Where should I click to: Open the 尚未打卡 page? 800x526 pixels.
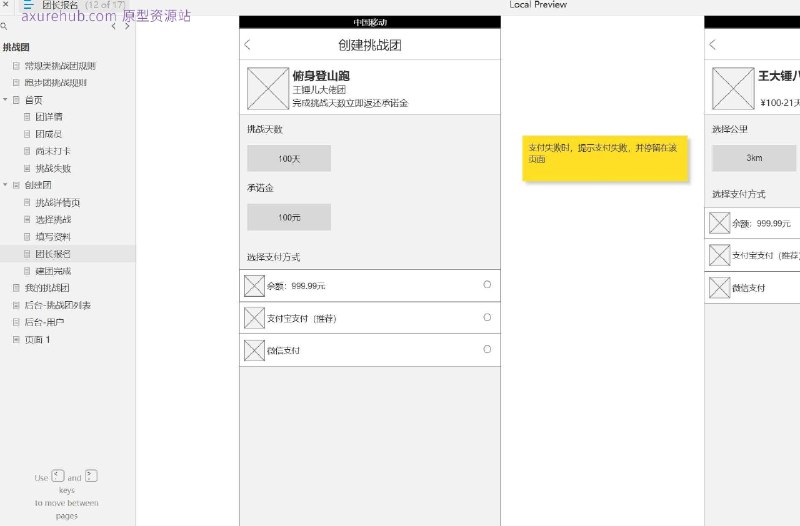coord(53,151)
